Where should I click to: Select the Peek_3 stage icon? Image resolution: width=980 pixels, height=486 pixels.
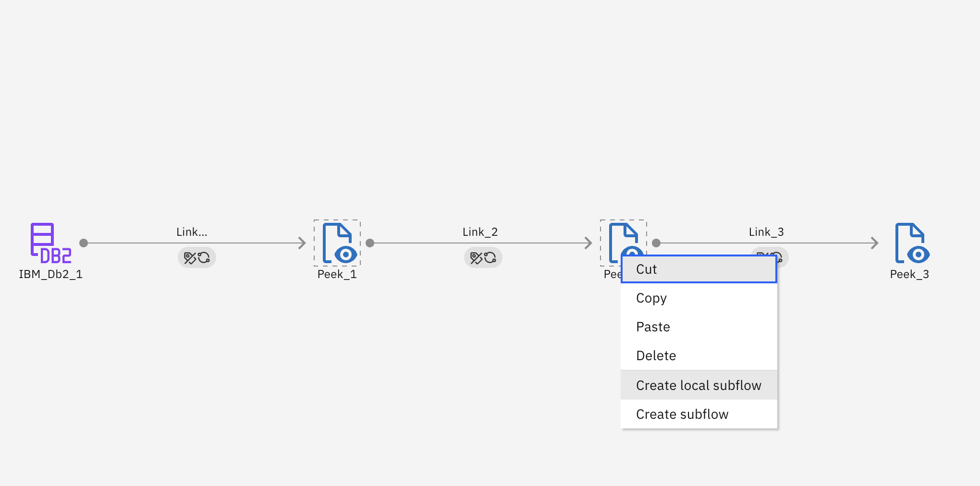click(911, 243)
